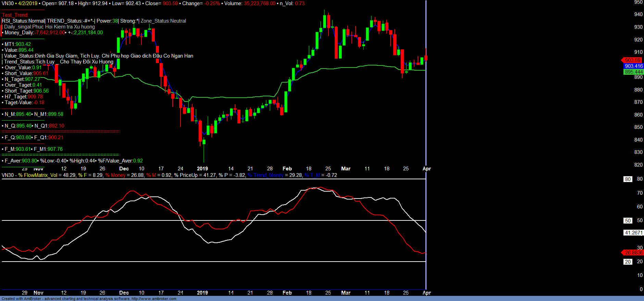Screen dimensions: 644x301
Task: Select the Zone_Status:Neutral text
Action: [163, 21]
